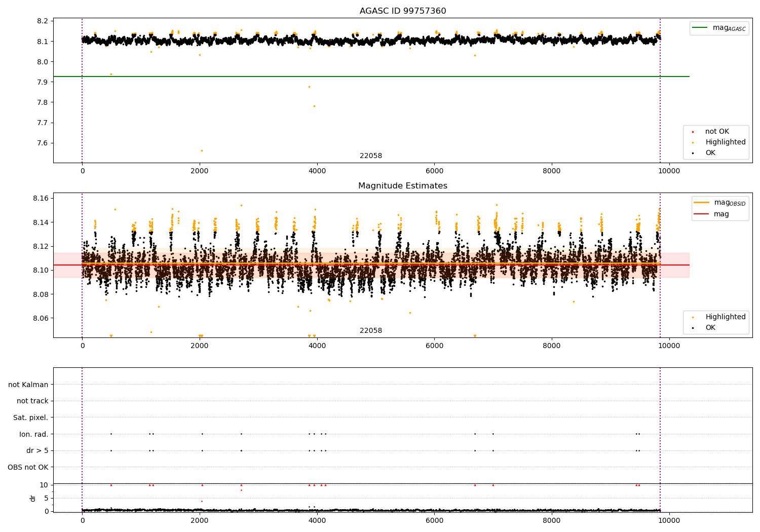Screen dimensions: 760x532
Task: Click red marker beside 'not OK' legend entry
Action: click(x=693, y=132)
